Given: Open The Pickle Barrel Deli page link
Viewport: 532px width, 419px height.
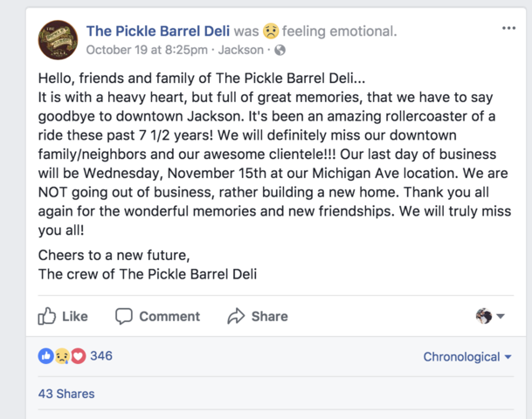Looking at the screenshot, I should 158,31.
